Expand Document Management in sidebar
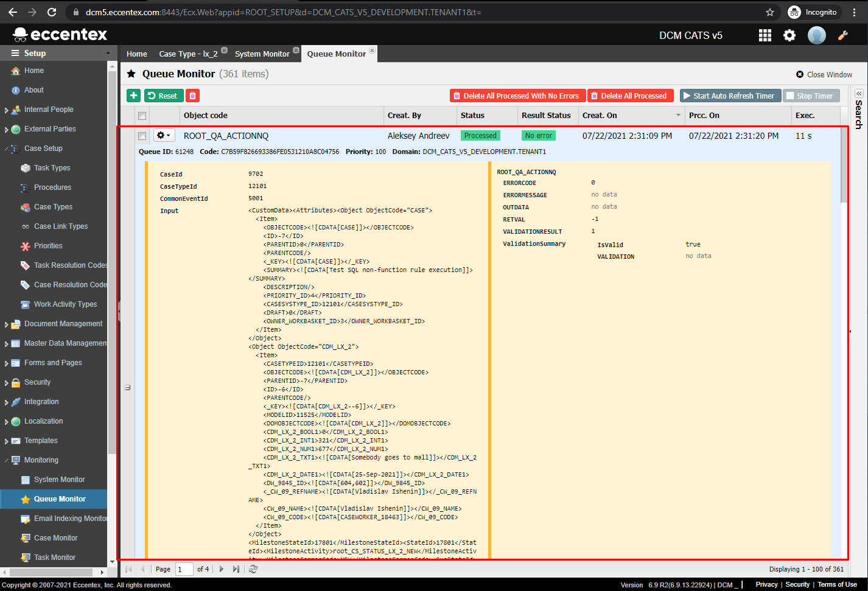 tap(6, 324)
